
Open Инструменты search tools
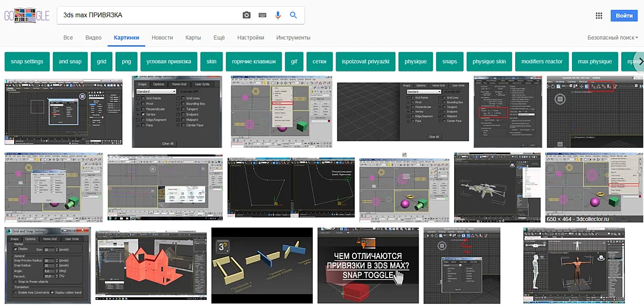point(293,37)
